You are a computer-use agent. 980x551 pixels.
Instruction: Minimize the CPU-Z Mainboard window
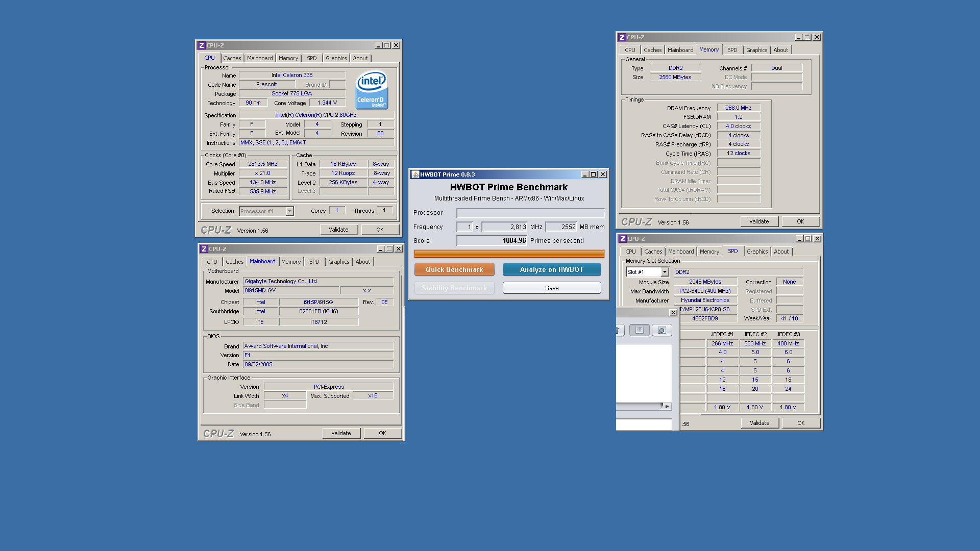pos(381,249)
